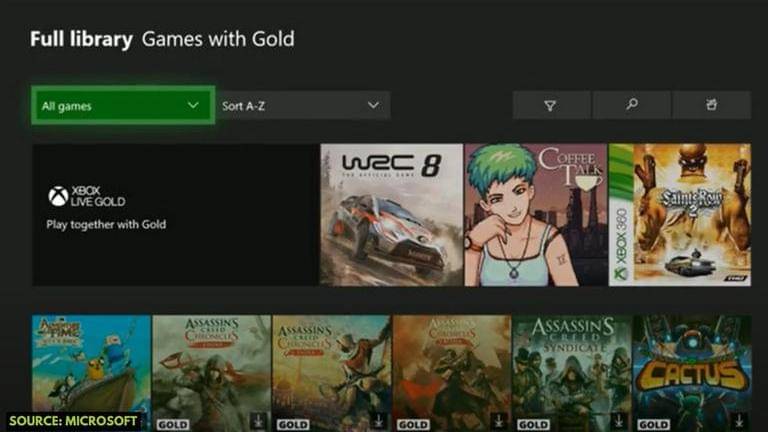768x432 pixels.
Task: Click the rightmost toolbar icon beside search
Action: (x=711, y=105)
